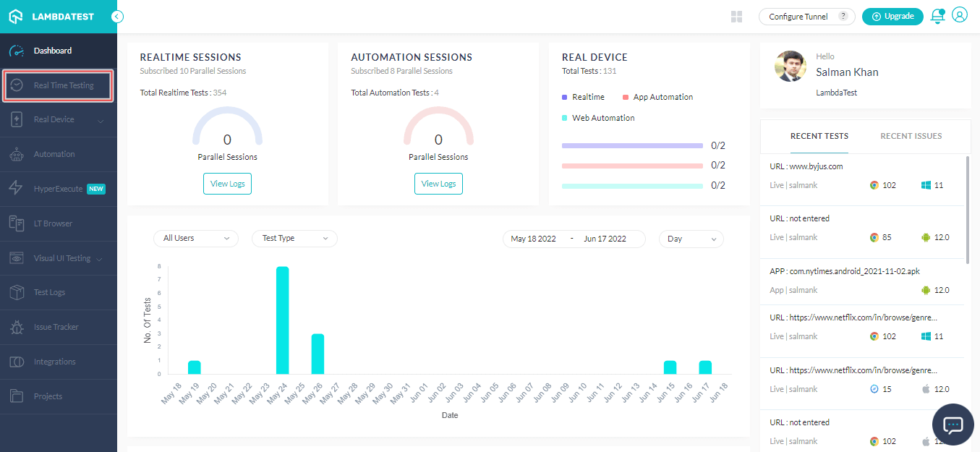Toggle the App Automation legend series
Image resolution: width=980 pixels, height=452 pixels.
pos(662,97)
